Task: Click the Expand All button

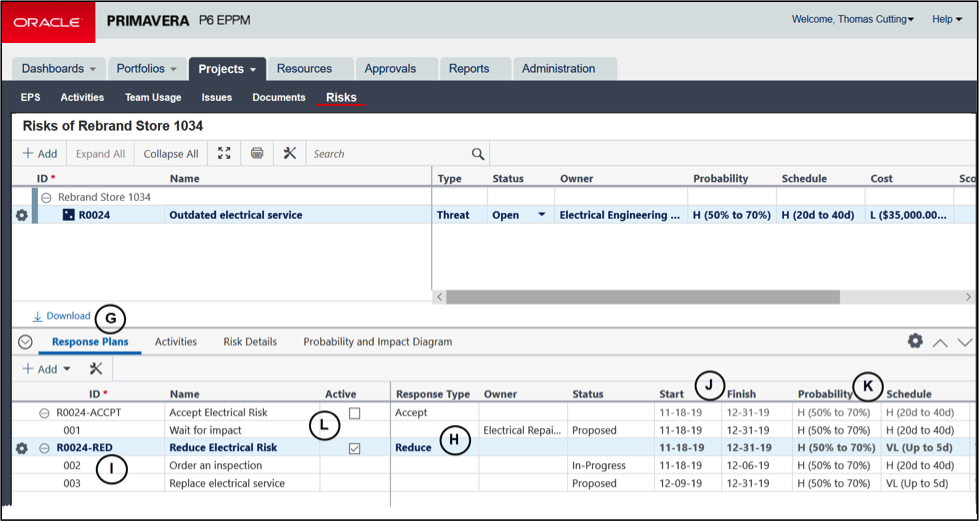Action: 101,154
